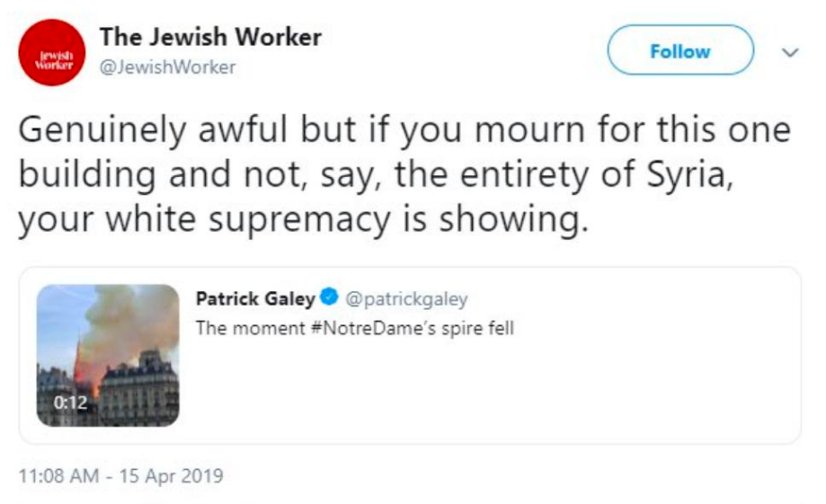Click the 'Jewish Worker' text inside the logo

[x=50, y=62]
